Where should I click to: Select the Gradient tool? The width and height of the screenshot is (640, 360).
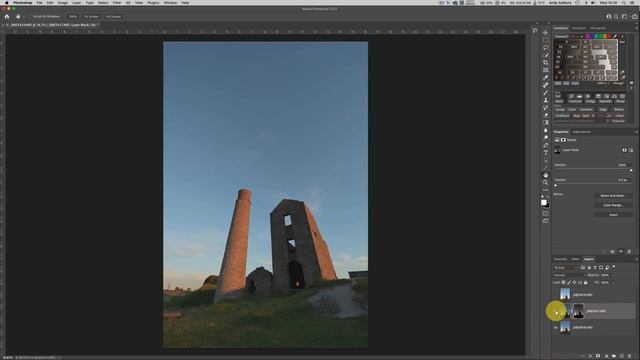click(x=546, y=122)
